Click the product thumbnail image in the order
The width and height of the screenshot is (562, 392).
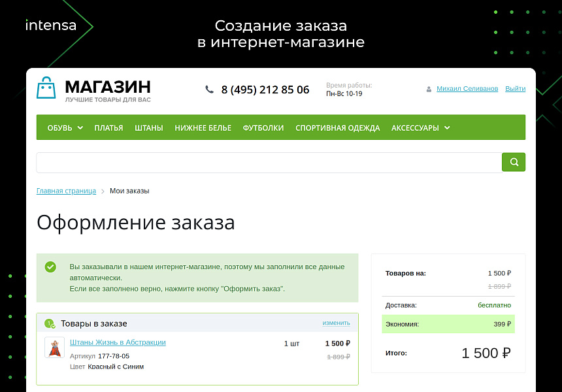coord(54,348)
